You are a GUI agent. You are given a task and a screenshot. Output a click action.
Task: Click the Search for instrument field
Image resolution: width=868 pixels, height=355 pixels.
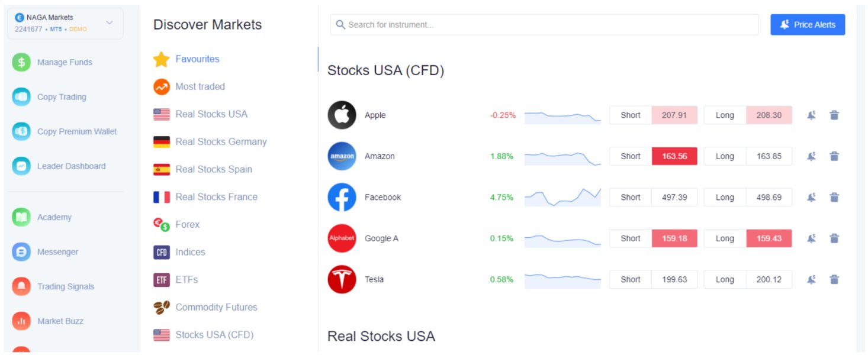tap(545, 25)
